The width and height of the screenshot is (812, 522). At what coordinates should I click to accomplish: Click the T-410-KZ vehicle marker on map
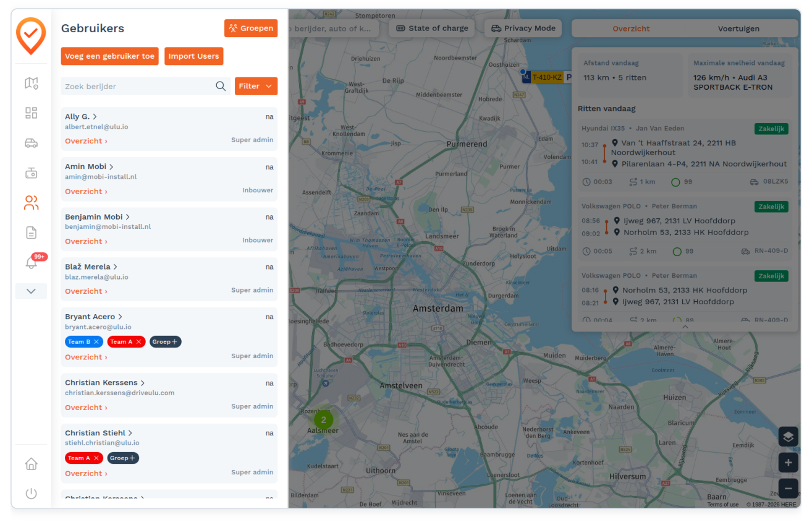point(547,77)
